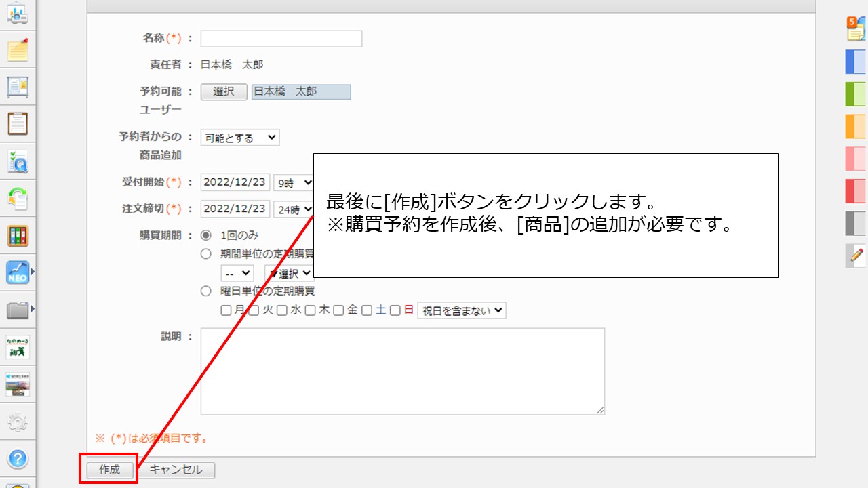Check the 火 (Tuesday) checkbox
The height and width of the screenshot is (488, 868).
(x=254, y=310)
